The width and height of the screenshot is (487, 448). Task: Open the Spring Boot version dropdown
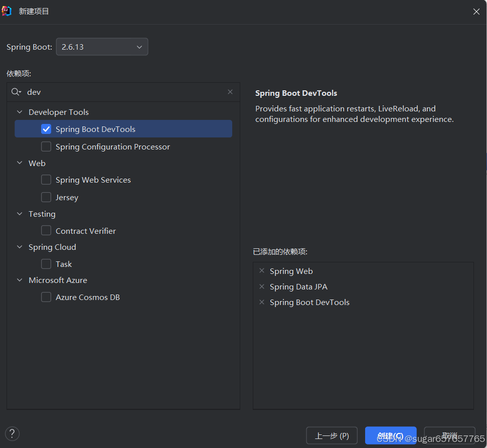click(x=102, y=47)
